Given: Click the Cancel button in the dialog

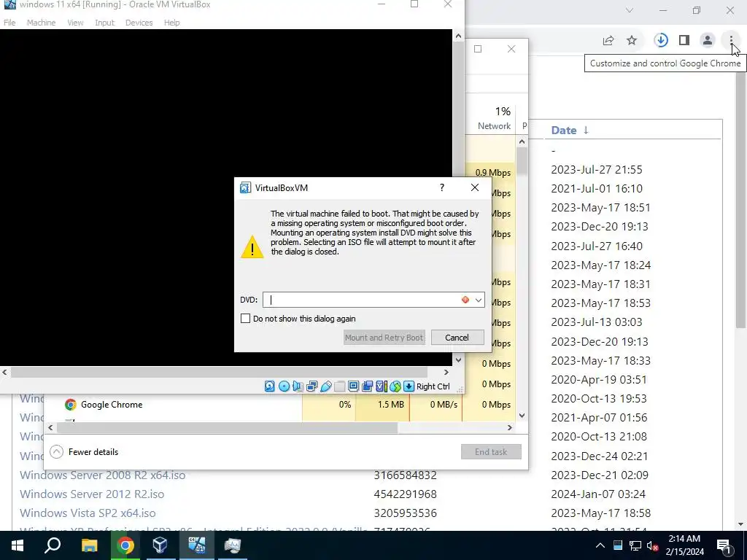Looking at the screenshot, I should click(x=457, y=338).
